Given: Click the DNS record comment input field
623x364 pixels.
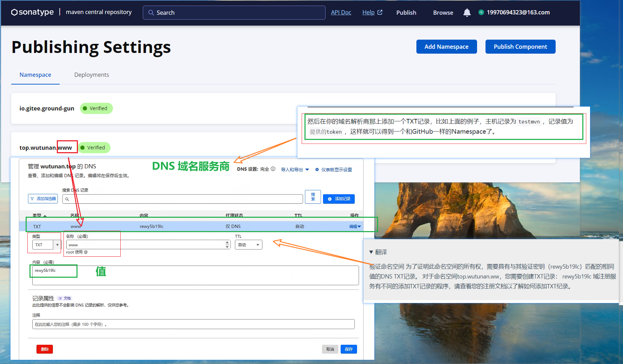Looking at the screenshot, I should point(193,324).
